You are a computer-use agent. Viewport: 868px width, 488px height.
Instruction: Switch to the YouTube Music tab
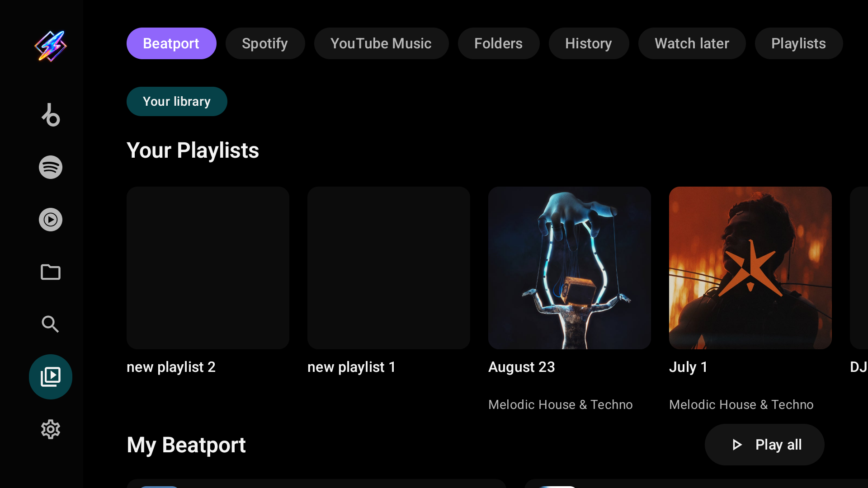pyautogui.click(x=381, y=43)
